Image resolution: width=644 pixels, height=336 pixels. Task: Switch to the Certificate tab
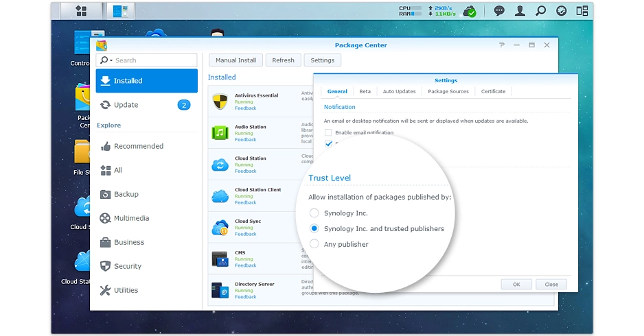(493, 91)
